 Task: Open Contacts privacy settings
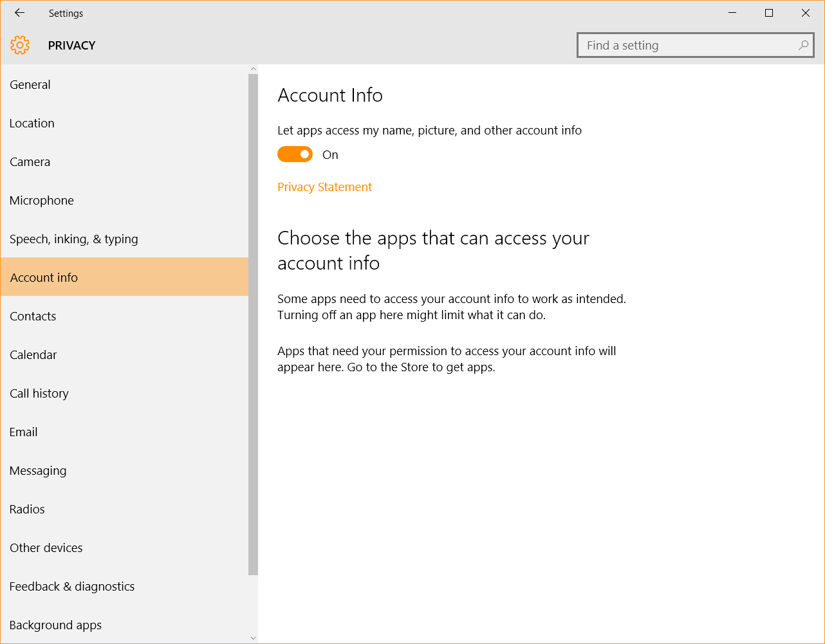124,316
